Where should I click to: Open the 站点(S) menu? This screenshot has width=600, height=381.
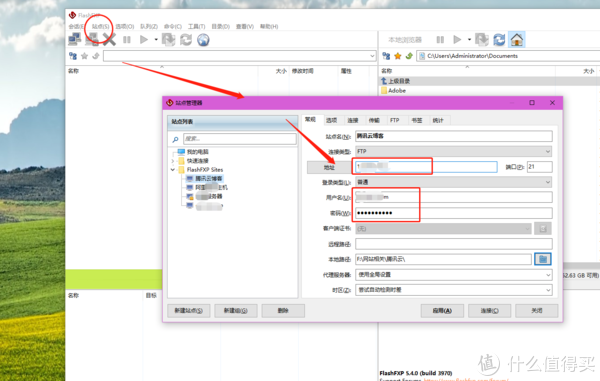(x=101, y=26)
